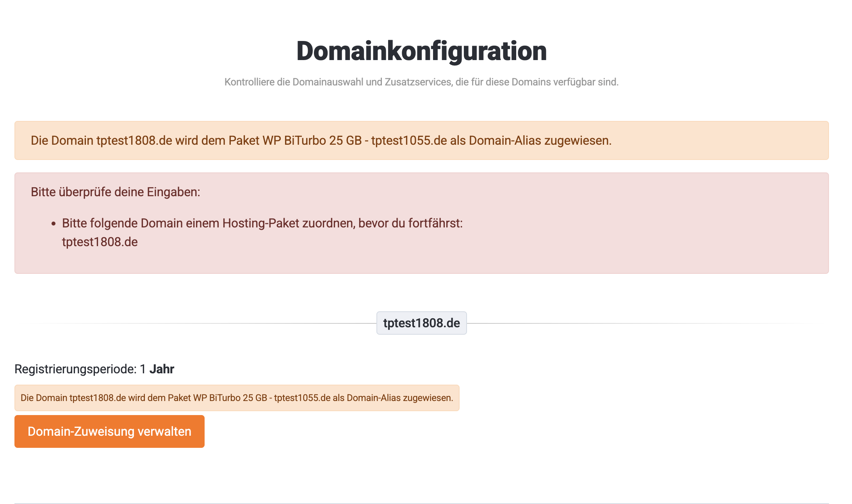
Task: Click the Bitte überprüfe deine Eingaben heading
Action: [115, 192]
